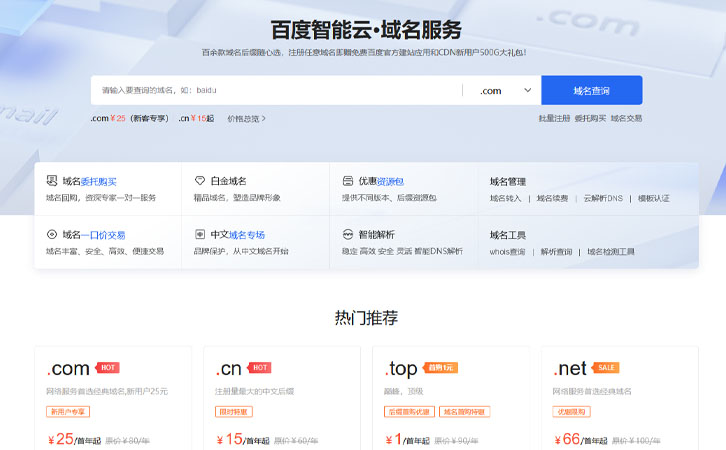Open the 批量注册 link
The width and height of the screenshot is (726, 450).
coord(554,118)
